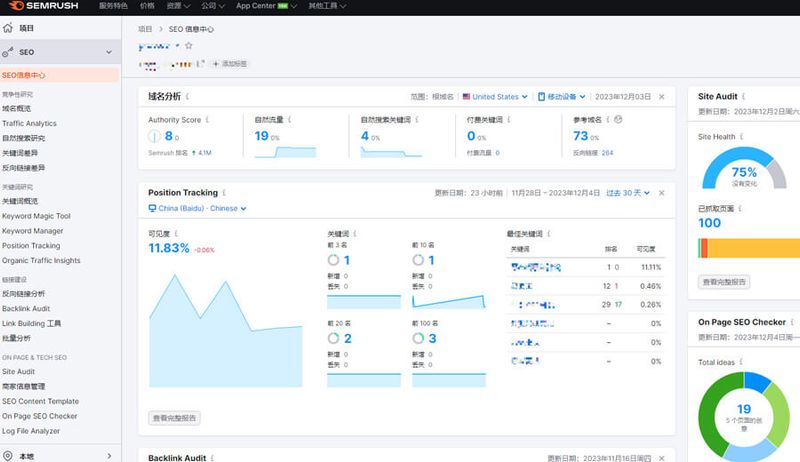Image resolution: width=800 pixels, height=462 pixels.
Task: Open the project domain external link icon
Action: point(201,64)
